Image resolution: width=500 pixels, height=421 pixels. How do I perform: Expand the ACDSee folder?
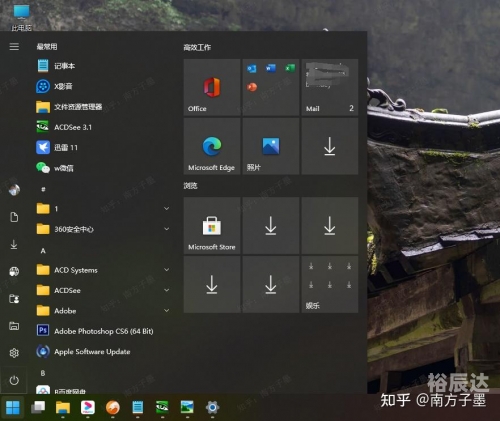[167, 290]
